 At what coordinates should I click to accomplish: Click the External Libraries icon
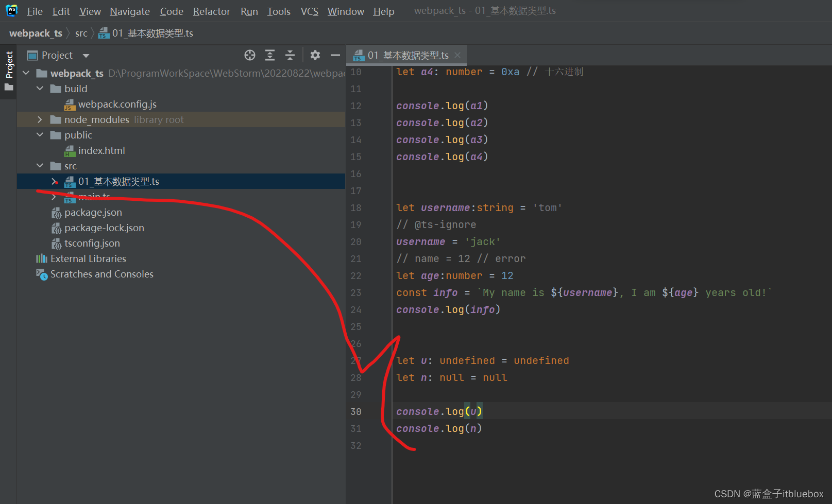42,258
